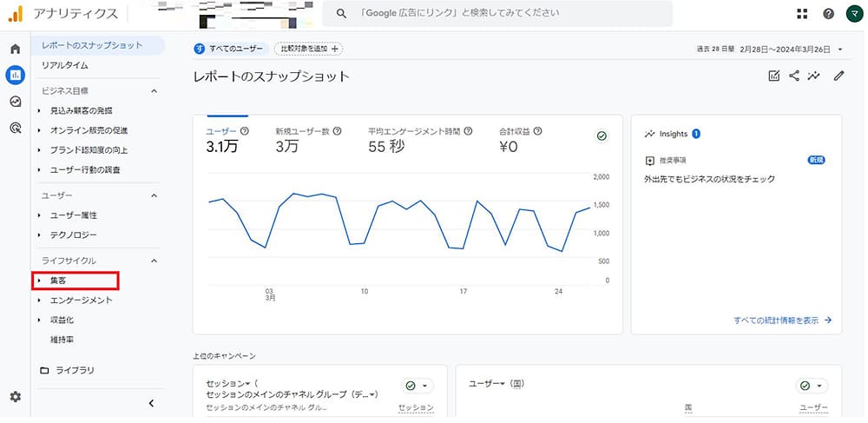Open status dropdown on country card
This screenshot has height=423, width=868.
tap(812, 386)
